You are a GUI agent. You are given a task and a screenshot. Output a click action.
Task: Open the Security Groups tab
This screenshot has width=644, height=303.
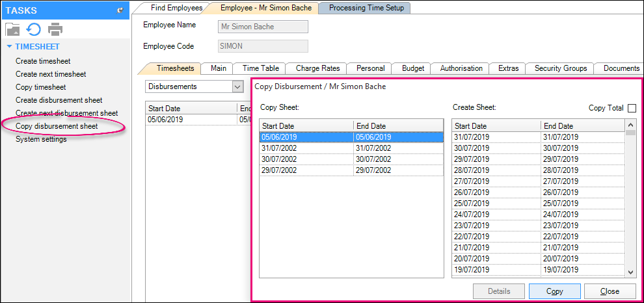(x=560, y=68)
